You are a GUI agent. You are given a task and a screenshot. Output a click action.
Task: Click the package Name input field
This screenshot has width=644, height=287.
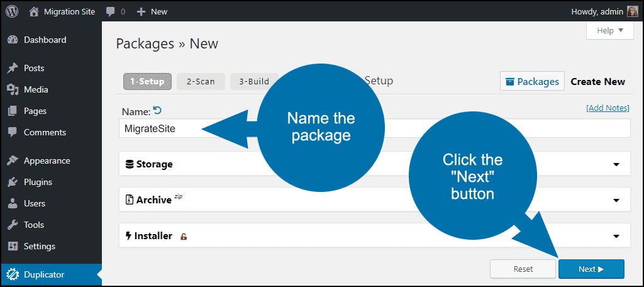(375, 128)
